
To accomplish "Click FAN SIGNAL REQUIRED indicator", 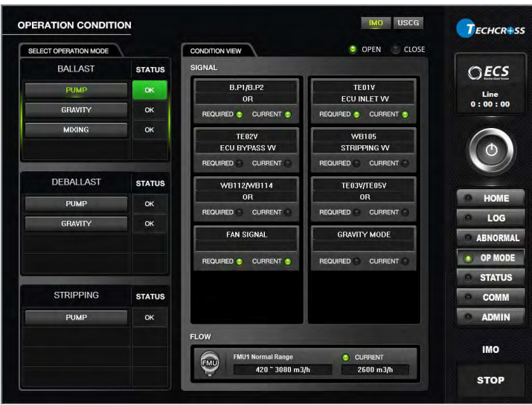I will [240, 261].
